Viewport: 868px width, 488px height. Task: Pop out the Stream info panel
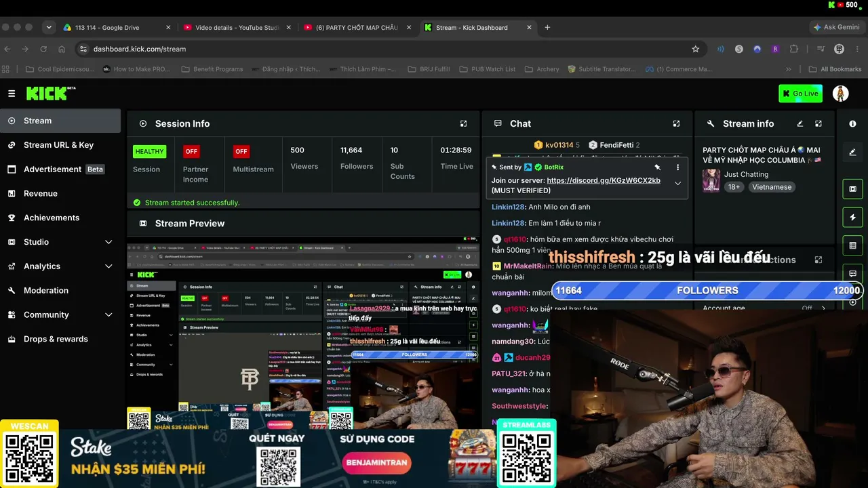[818, 123]
